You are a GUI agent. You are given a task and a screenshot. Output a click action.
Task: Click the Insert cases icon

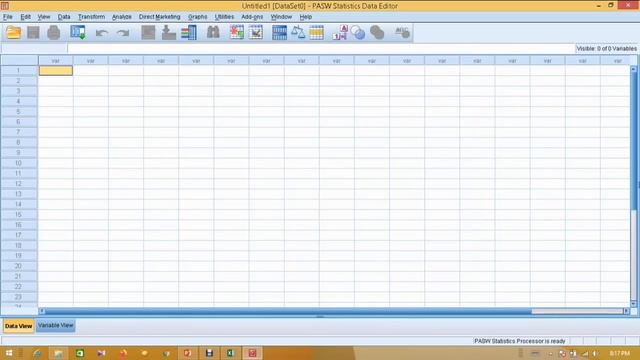click(236, 33)
